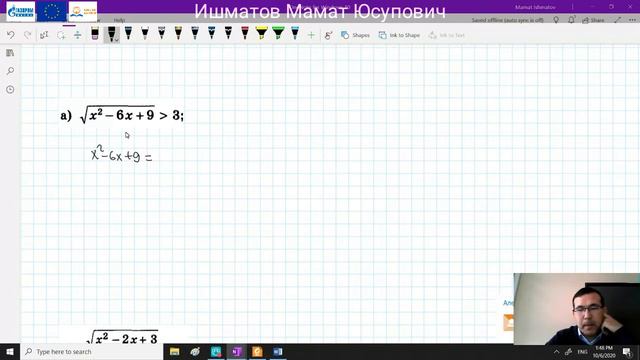Click the Redo arrow
640x360 pixels.
(x=27, y=35)
